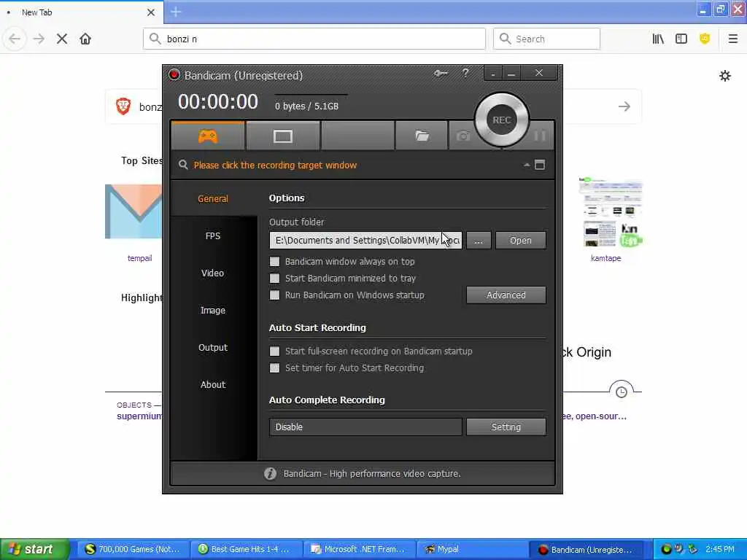Open the General settings tab

coord(213,198)
